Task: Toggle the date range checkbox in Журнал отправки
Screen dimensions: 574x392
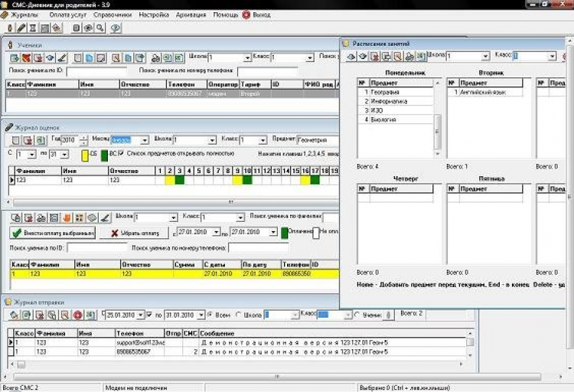Action: (x=149, y=315)
